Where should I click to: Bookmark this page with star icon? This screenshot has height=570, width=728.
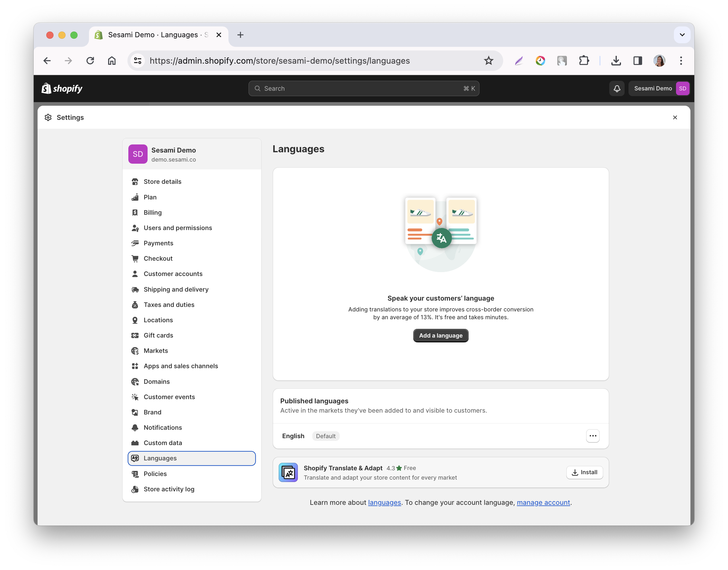(x=488, y=61)
